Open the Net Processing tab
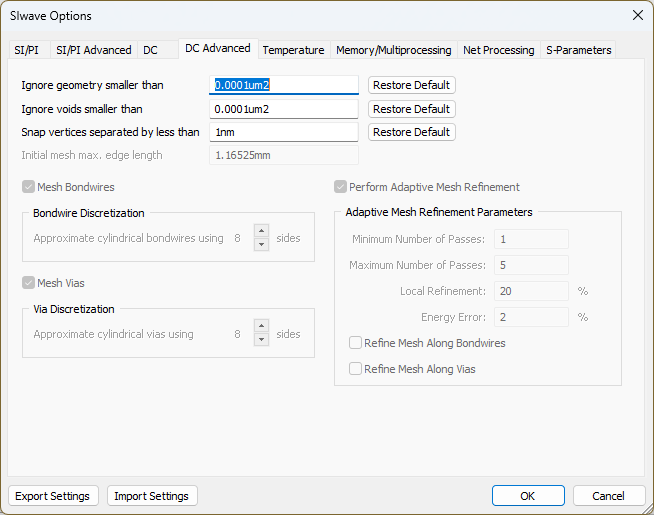This screenshot has width=654, height=515. 499,50
